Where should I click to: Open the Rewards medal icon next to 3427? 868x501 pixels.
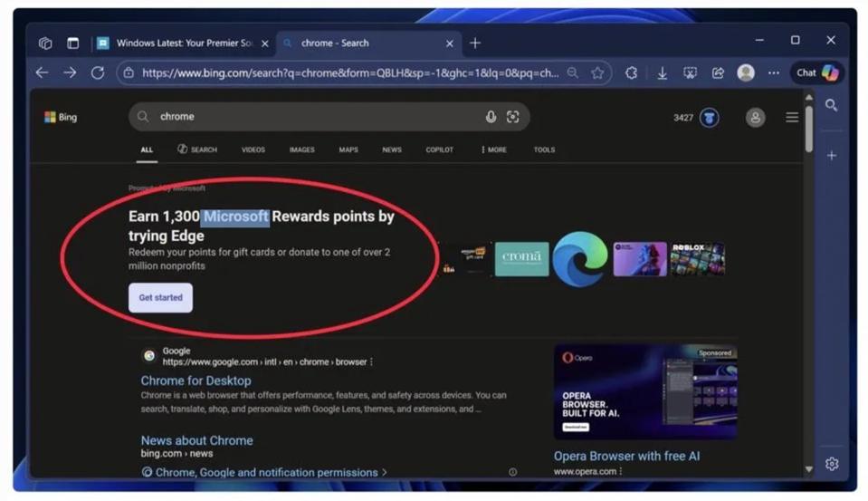click(x=709, y=118)
